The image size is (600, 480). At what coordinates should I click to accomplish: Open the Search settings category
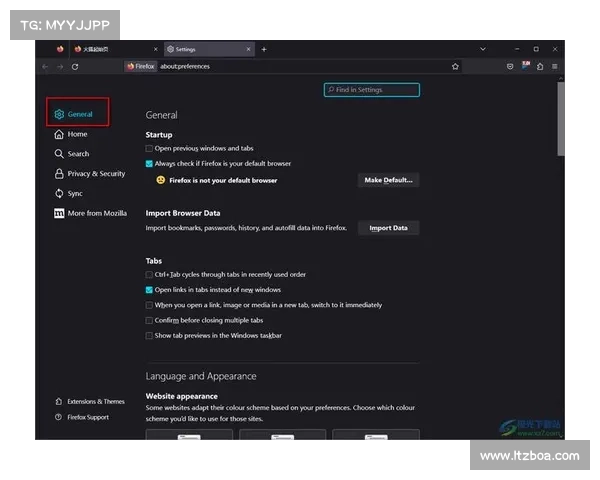point(78,154)
